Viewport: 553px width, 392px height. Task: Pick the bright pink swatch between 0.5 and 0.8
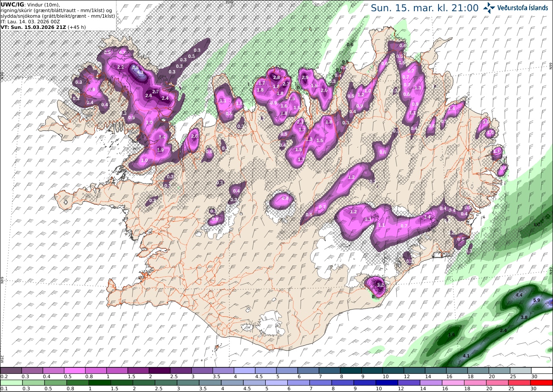pyautogui.click(x=74, y=370)
